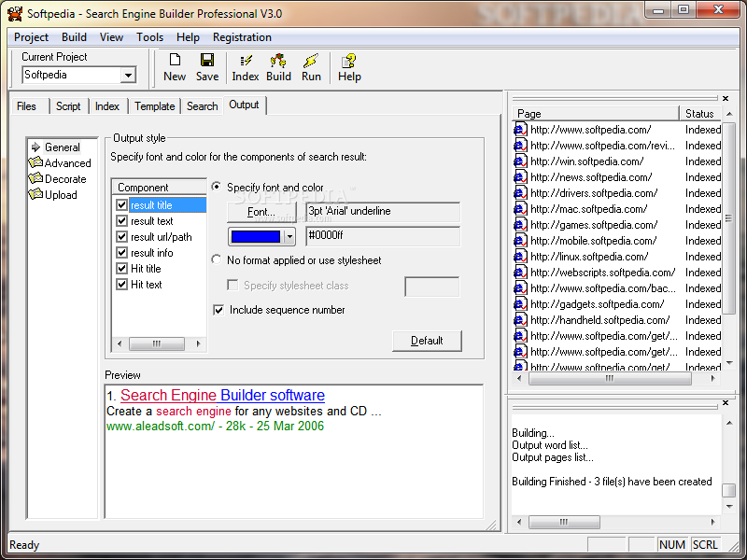Click the Default button

(427, 341)
